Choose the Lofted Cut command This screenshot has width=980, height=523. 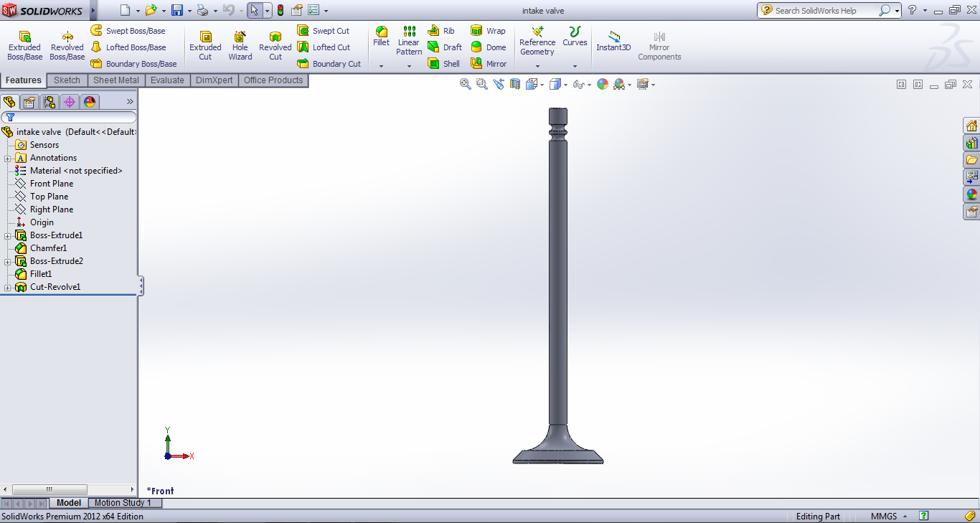tap(324, 47)
